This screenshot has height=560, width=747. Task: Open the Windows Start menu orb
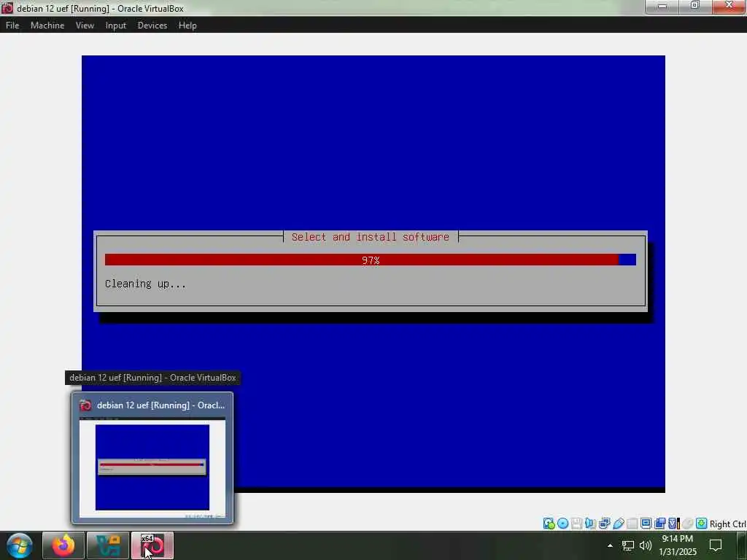click(x=20, y=545)
